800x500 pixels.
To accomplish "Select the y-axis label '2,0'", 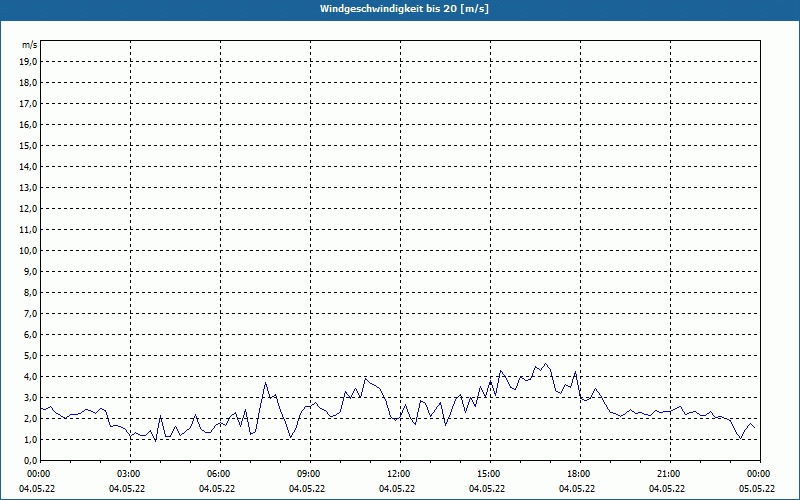I will (31, 419).
